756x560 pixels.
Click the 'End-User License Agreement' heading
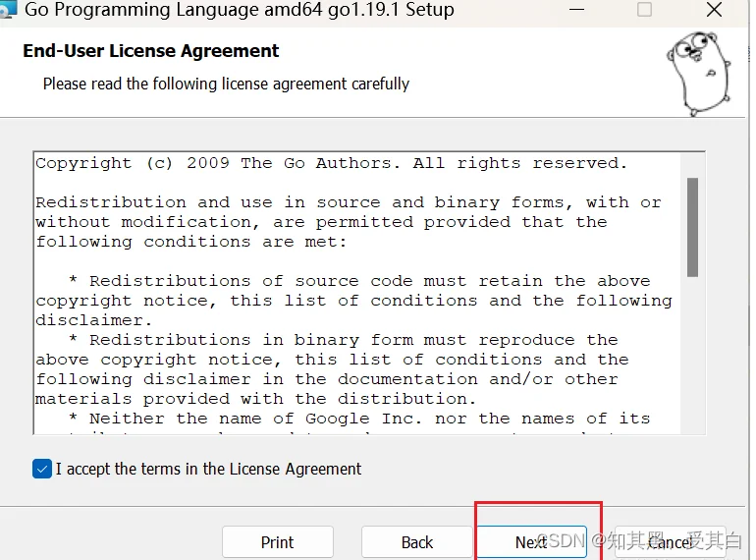point(151,51)
